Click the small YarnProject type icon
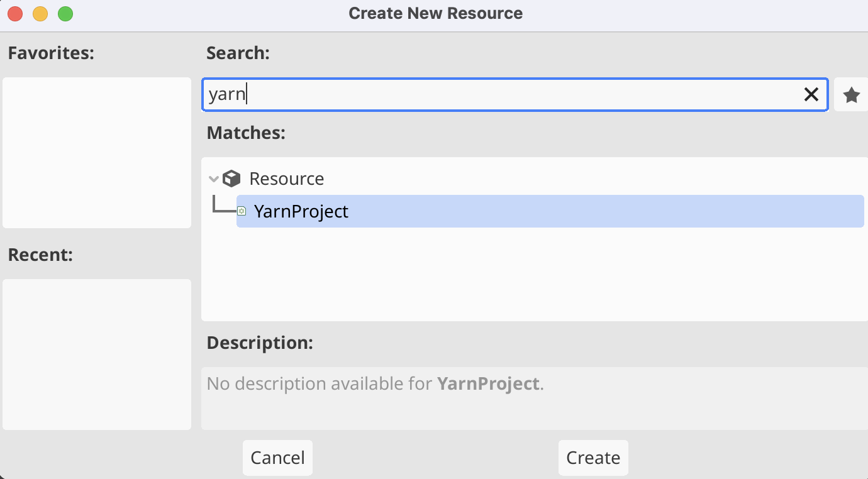 242,211
